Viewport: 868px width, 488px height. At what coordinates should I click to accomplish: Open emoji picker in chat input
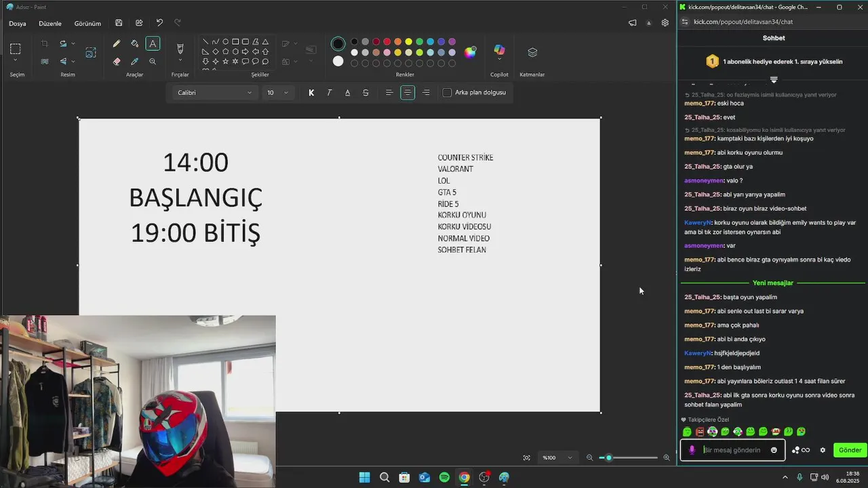pos(774,450)
